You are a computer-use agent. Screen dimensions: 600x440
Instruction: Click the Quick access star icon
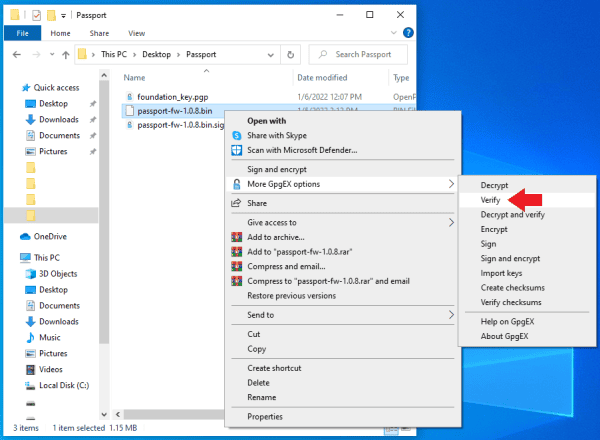coord(26,88)
